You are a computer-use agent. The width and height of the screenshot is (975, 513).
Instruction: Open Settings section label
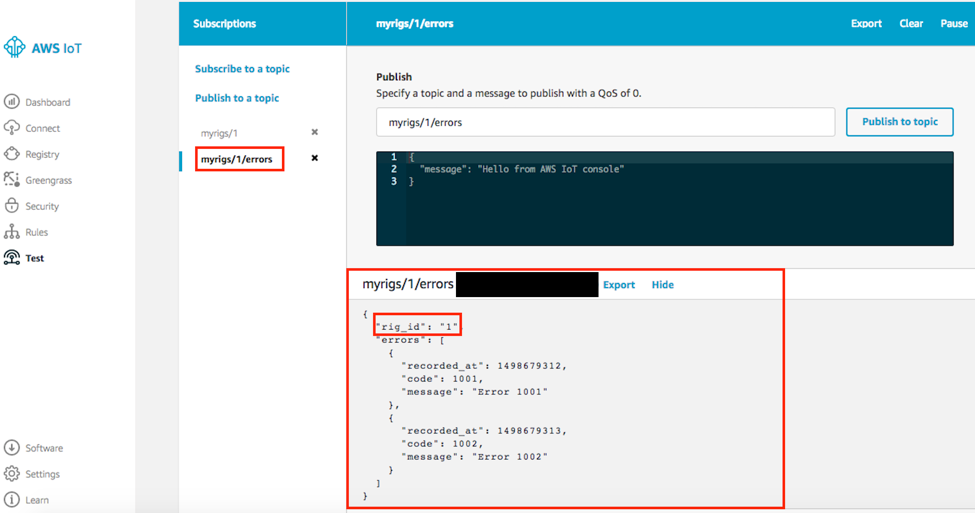[x=43, y=474]
